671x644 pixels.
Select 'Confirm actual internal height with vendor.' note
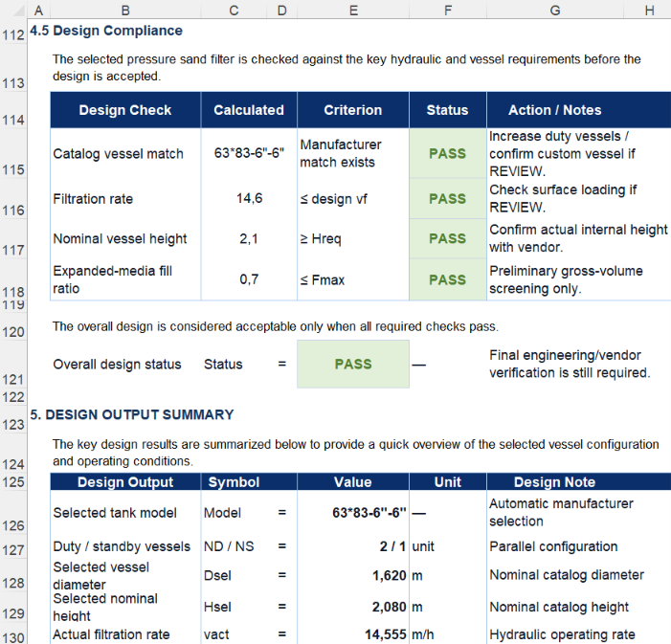click(x=578, y=238)
